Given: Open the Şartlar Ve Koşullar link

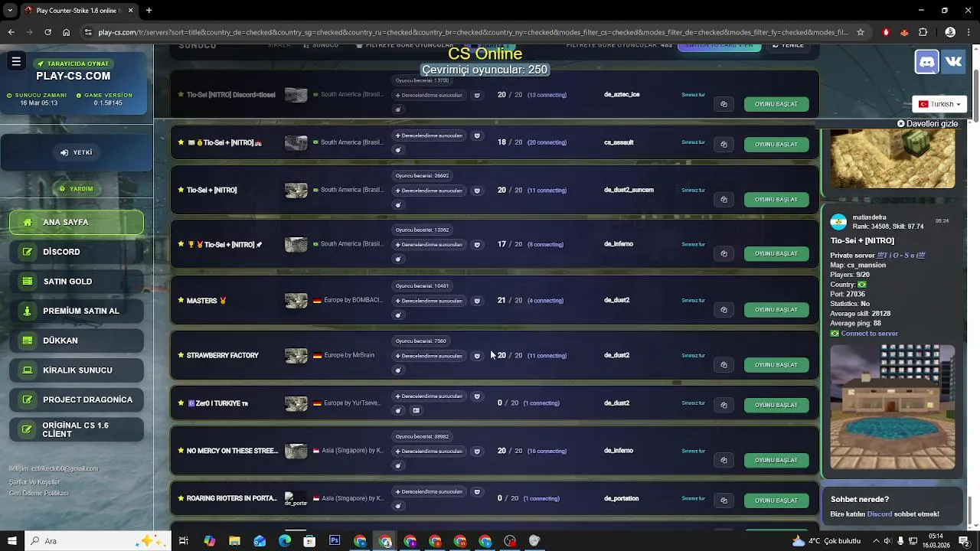Looking at the screenshot, I should 34,482.
